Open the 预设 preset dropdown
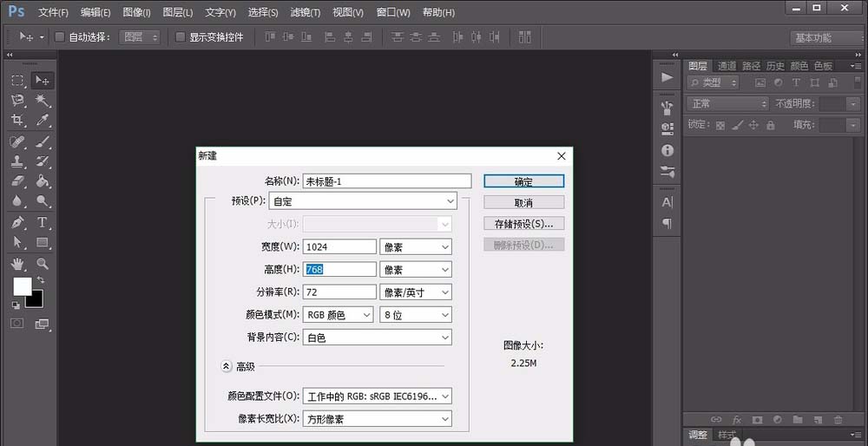This screenshot has height=446, width=868. coord(363,201)
